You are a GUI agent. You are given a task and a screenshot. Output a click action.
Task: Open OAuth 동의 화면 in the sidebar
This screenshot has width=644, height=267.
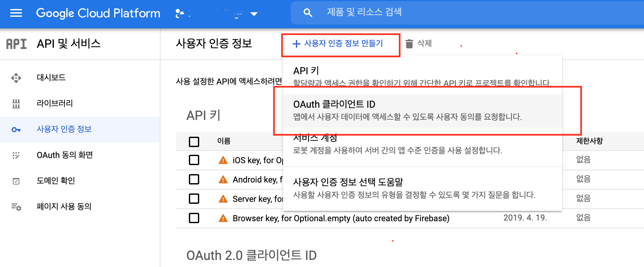point(65,155)
